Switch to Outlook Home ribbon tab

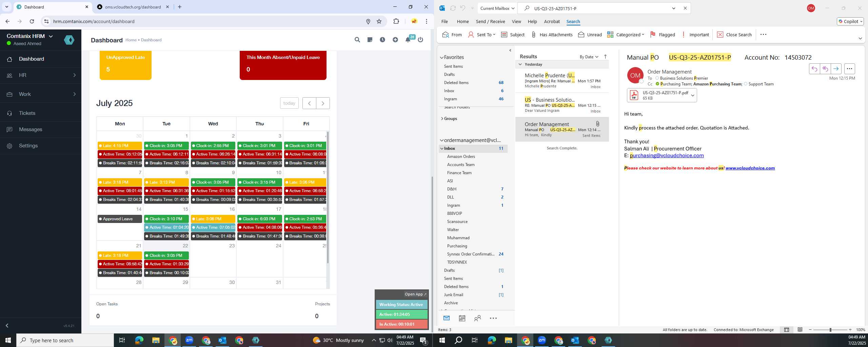463,21
